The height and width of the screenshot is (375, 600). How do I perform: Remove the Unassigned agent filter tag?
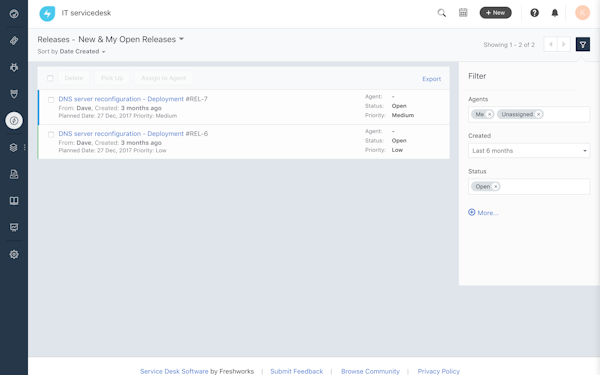(538, 114)
